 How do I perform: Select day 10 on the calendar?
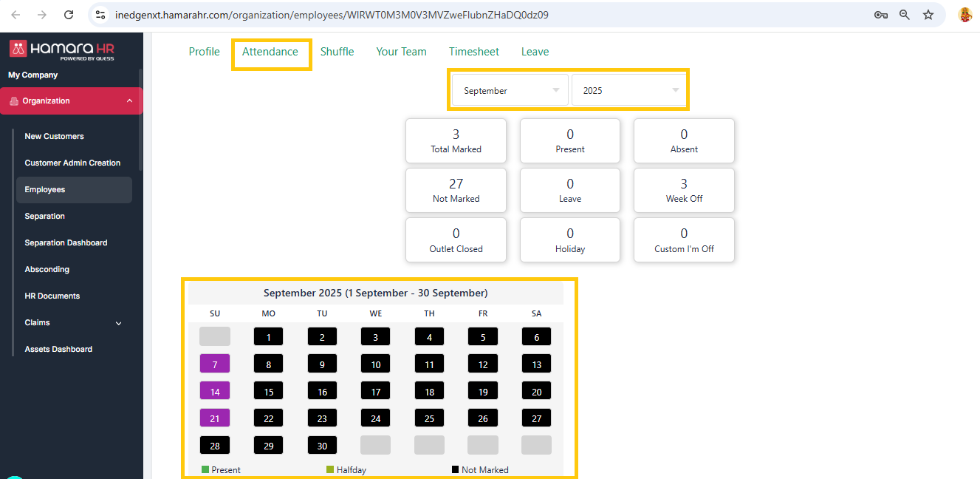tap(375, 364)
